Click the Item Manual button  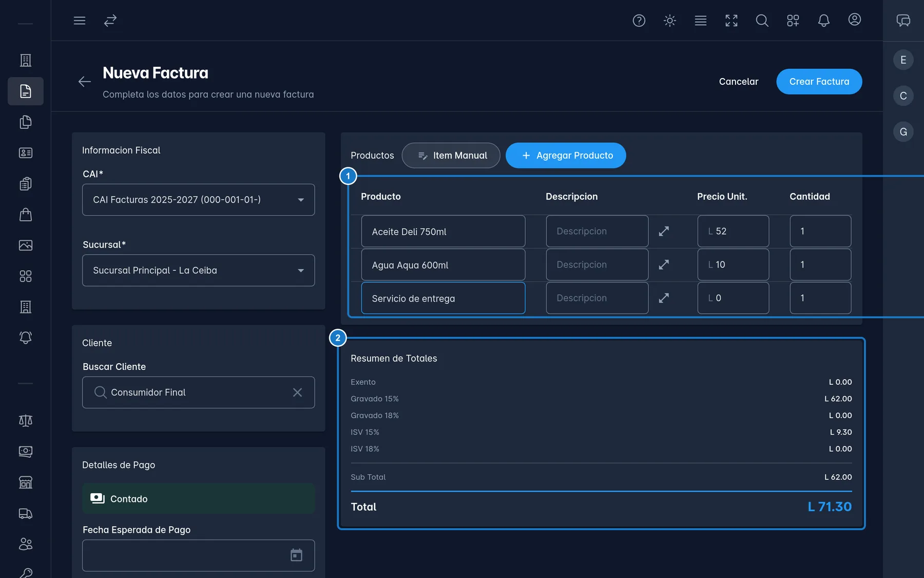click(451, 155)
